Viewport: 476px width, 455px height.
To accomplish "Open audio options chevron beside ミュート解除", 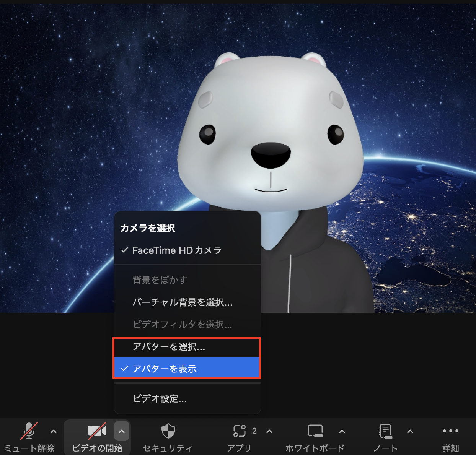I will 54,431.
